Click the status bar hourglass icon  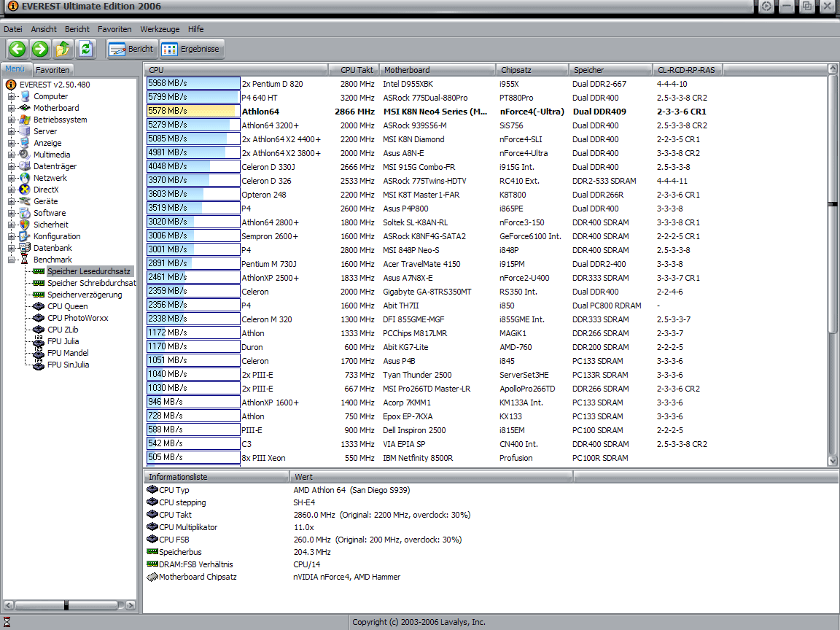point(7,622)
